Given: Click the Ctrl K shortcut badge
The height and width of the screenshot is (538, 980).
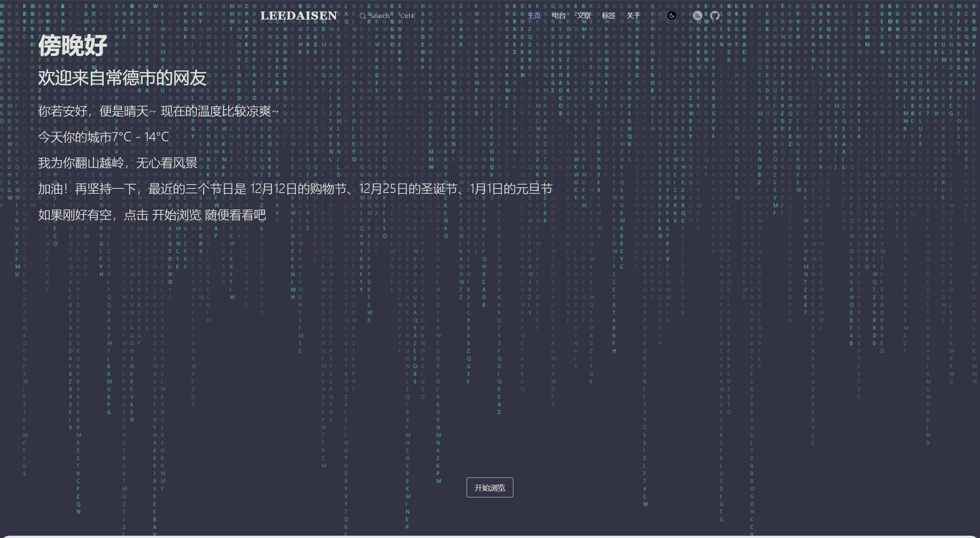Looking at the screenshot, I should 407,16.
